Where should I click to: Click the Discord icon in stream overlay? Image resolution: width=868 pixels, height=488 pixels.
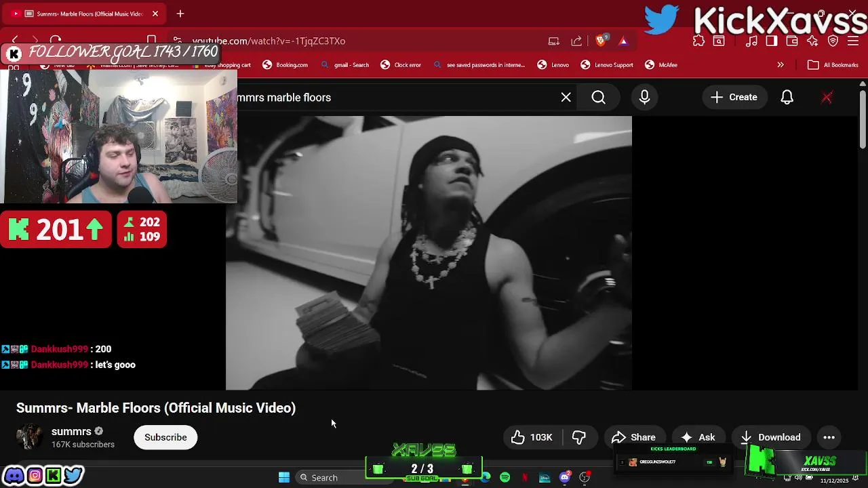tap(14, 475)
